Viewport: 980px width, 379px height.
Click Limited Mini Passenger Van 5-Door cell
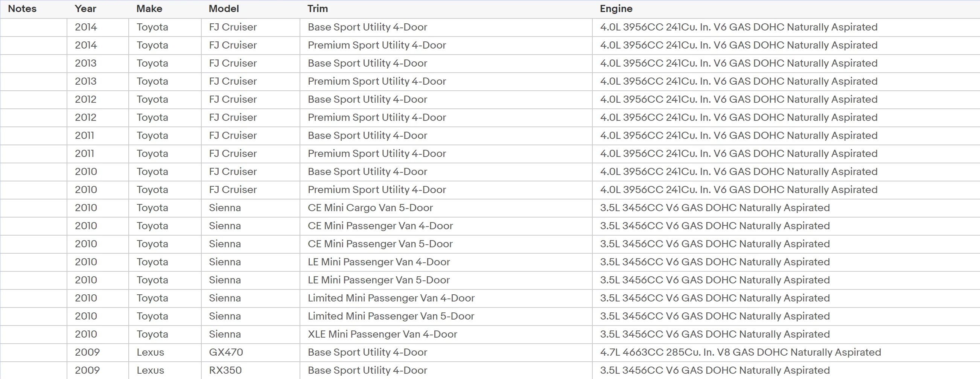click(446, 317)
